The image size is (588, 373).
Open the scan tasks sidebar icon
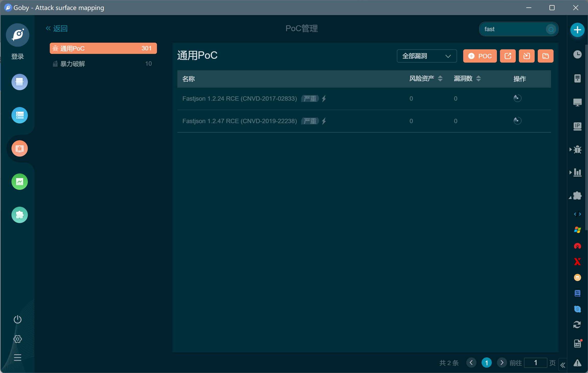pyautogui.click(x=20, y=82)
